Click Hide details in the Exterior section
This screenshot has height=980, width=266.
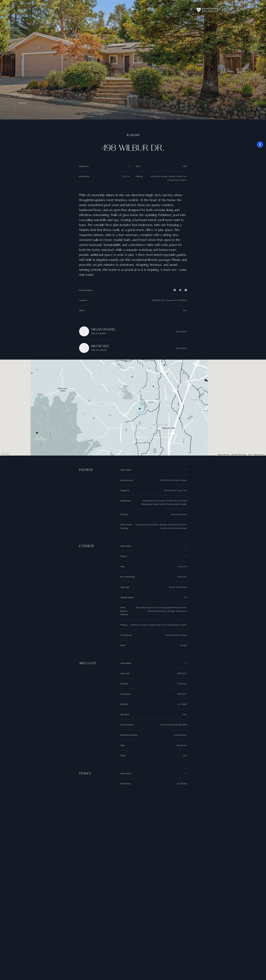(126, 546)
